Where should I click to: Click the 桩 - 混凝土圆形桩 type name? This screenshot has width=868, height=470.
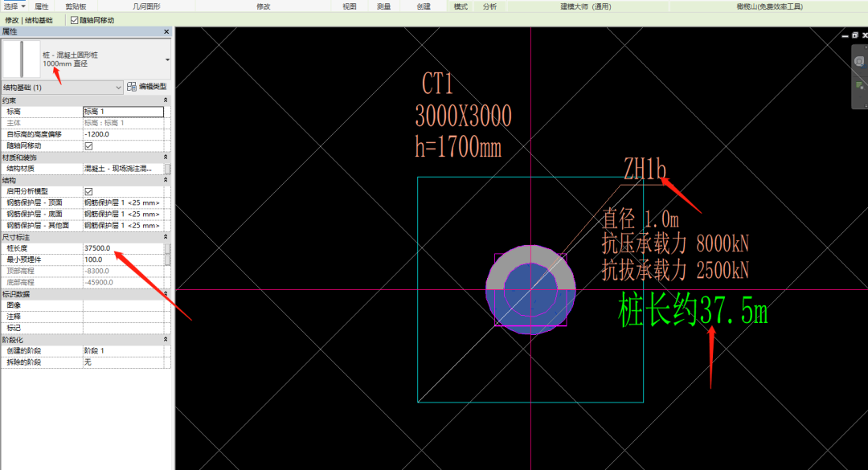[70, 55]
